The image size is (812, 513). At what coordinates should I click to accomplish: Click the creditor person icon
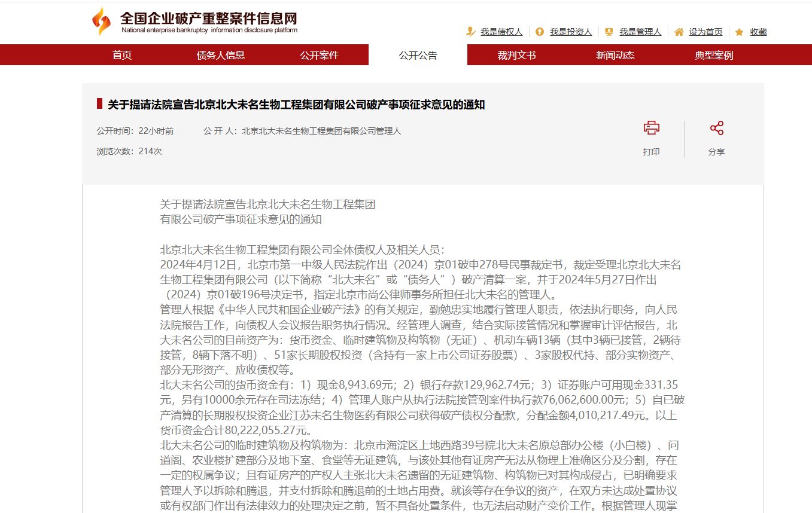pos(471,32)
